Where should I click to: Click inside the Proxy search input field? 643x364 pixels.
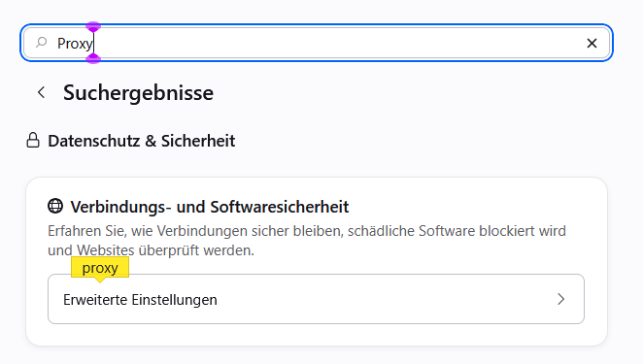tap(317, 43)
